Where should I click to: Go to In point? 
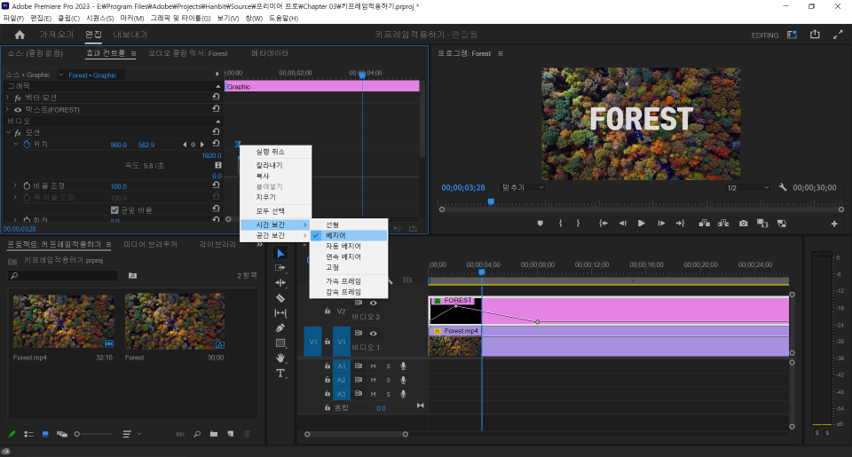pyautogui.click(x=603, y=223)
